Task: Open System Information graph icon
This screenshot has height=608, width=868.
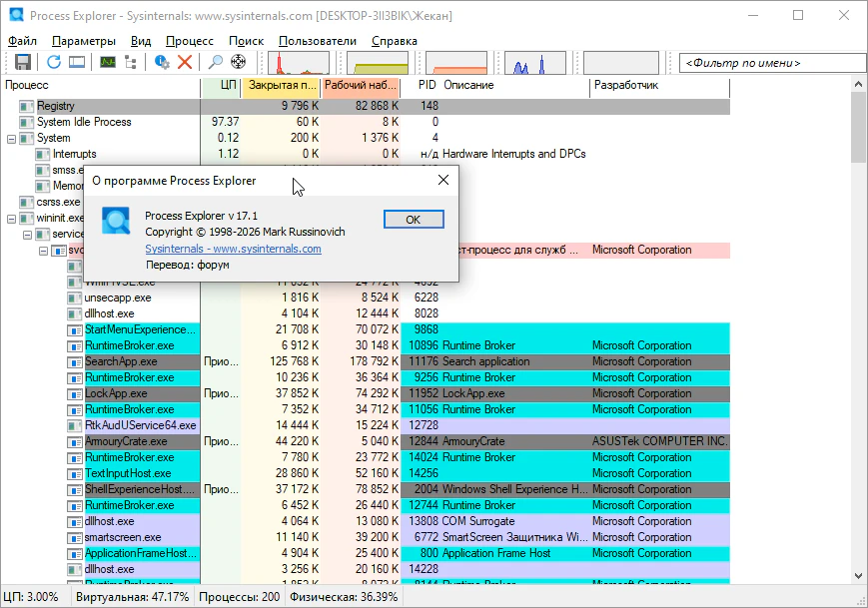Action: (x=107, y=62)
